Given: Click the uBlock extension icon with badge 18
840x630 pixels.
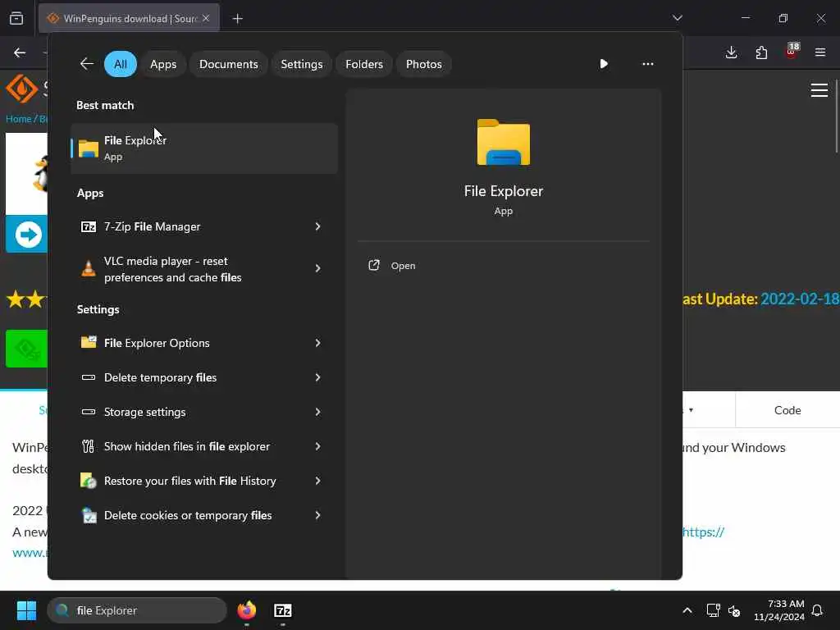Looking at the screenshot, I should point(792,52).
